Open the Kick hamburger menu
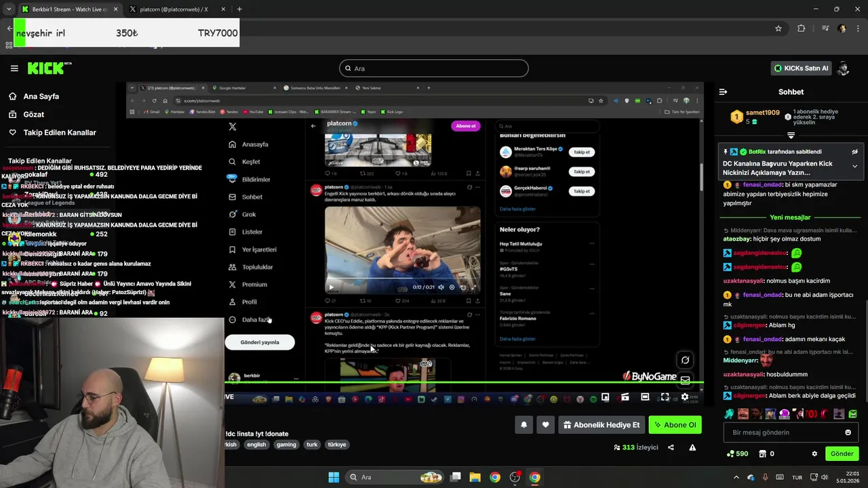868x488 pixels. pyautogui.click(x=14, y=68)
